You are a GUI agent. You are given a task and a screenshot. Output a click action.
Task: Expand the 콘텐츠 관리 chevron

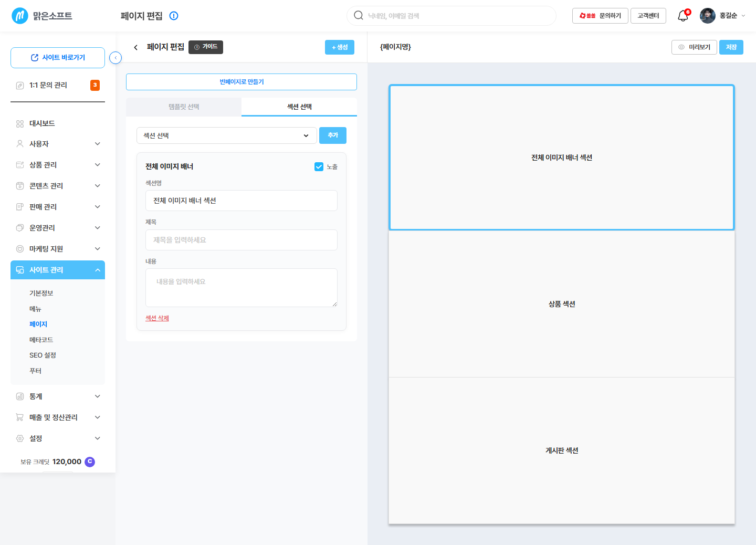pyautogui.click(x=97, y=186)
